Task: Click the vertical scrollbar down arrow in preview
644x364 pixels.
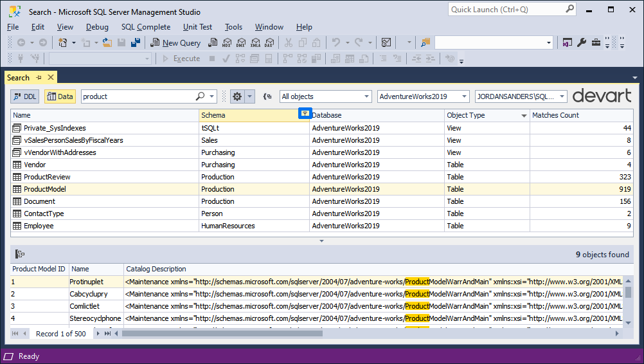Action: point(628,323)
